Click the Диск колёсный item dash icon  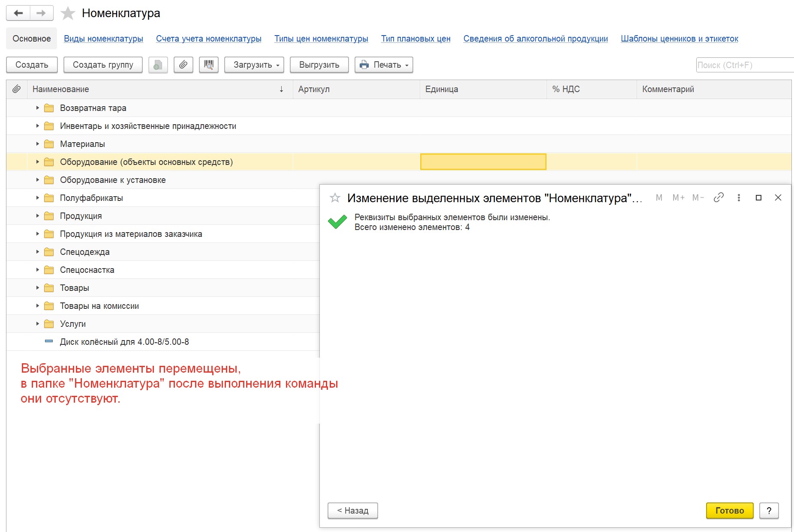pyautogui.click(x=49, y=341)
